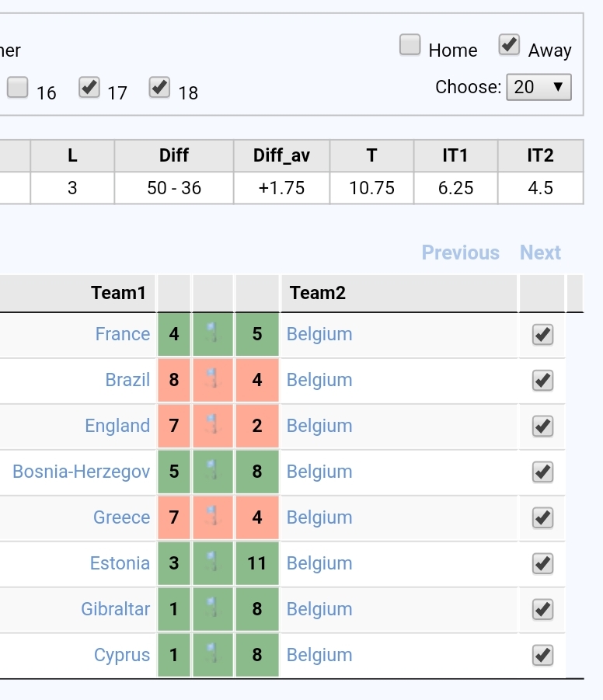Click the flag icon in Brazil row
Viewport: 603px width, 700px height.
coord(213,379)
